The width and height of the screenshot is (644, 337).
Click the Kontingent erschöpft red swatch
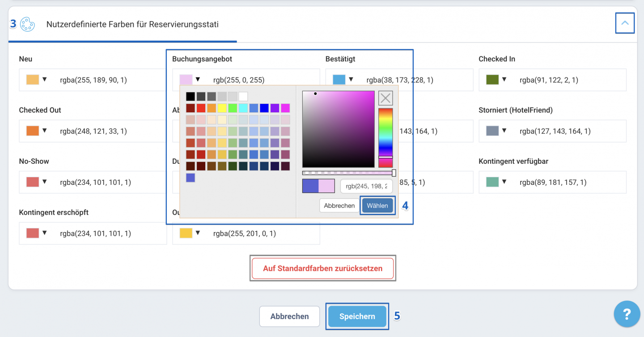[x=33, y=233]
